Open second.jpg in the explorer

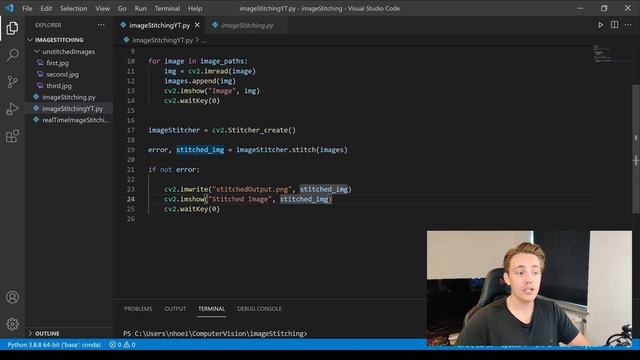pyautogui.click(x=62, y=74)
